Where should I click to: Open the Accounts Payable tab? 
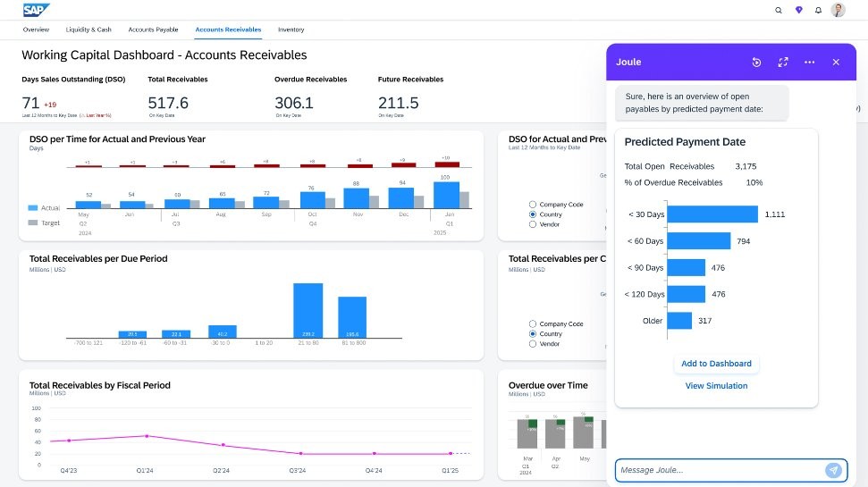pos(153,29)
